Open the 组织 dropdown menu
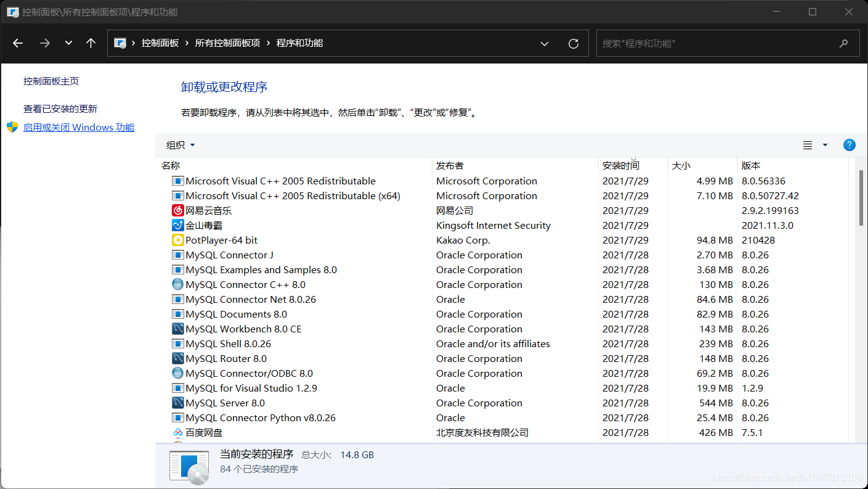Viewport: 868px width, 489px height. coord(180,145)
